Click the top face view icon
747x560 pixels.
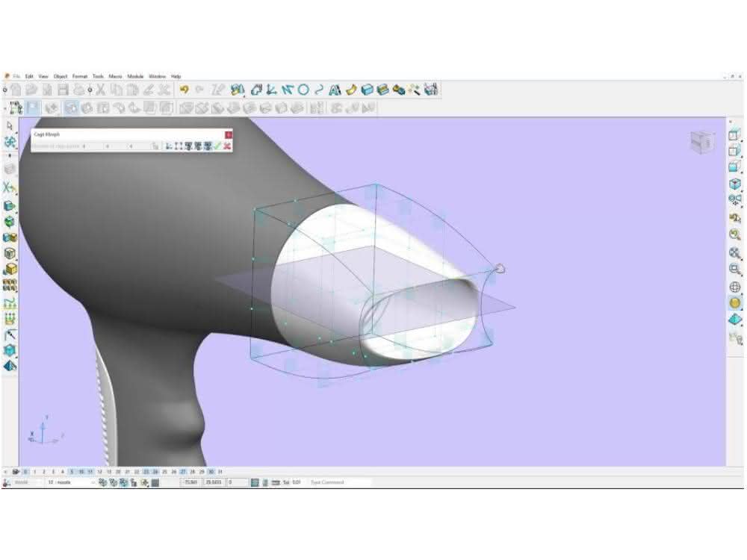click(x=734, y=167)
